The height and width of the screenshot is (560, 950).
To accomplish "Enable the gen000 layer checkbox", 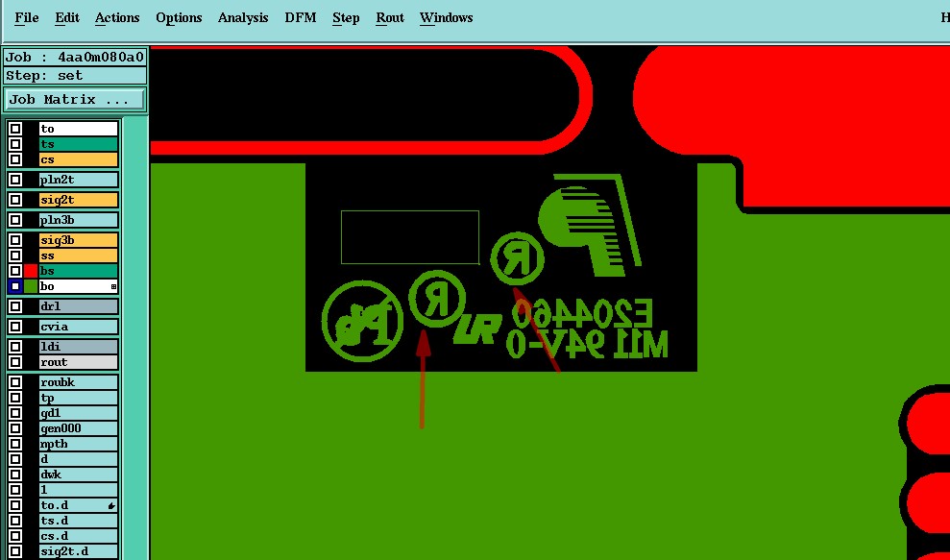I will tap(15, 428).
